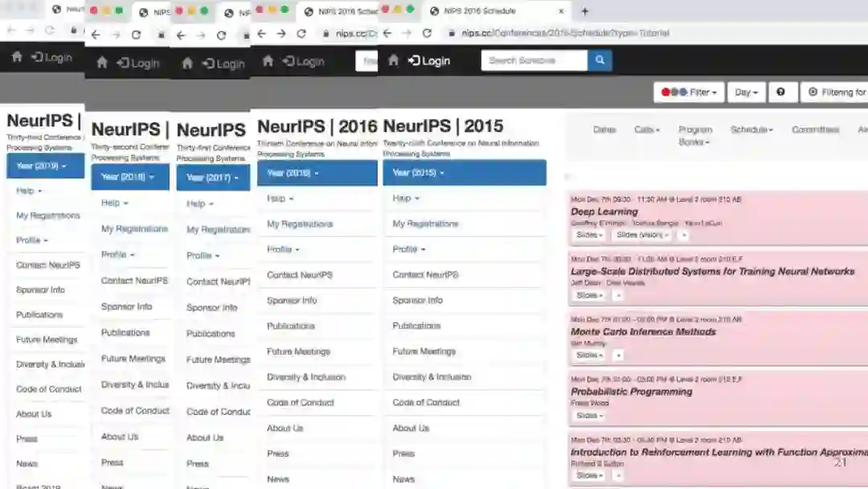Click the blue search magnifier button
Image resolution: width=868 pixels, height=489 pixels.
pos(600,60)
